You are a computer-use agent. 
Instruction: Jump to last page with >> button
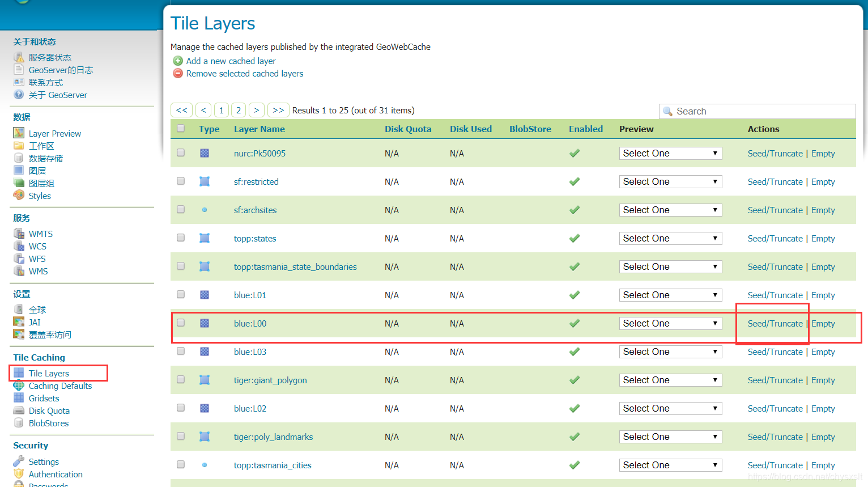point(278,110)
